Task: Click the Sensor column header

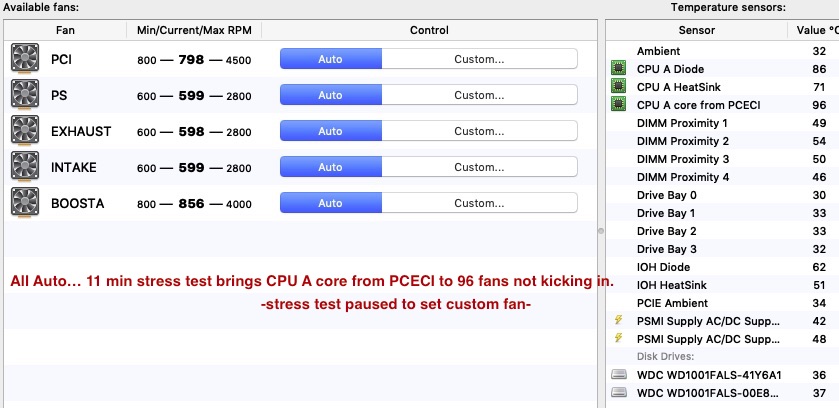Action: (697, 30)
